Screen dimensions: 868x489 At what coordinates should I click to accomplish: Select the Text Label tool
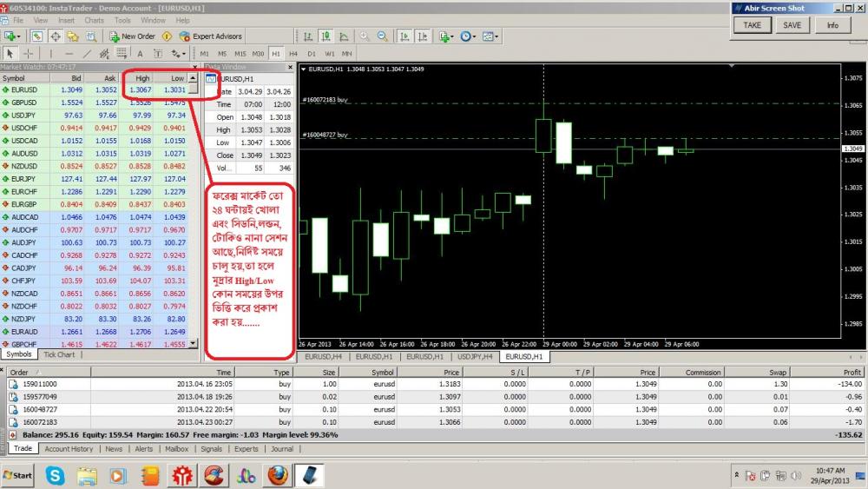pos(158,54)
